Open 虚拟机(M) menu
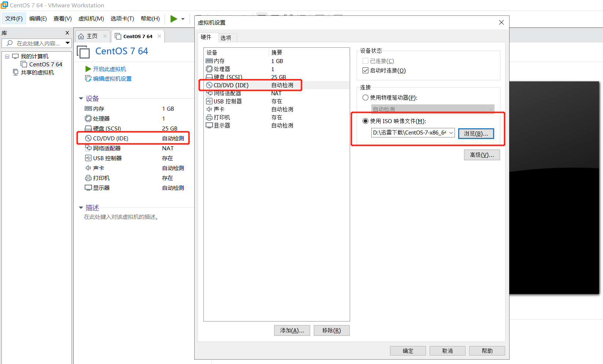 pos(91,18)
